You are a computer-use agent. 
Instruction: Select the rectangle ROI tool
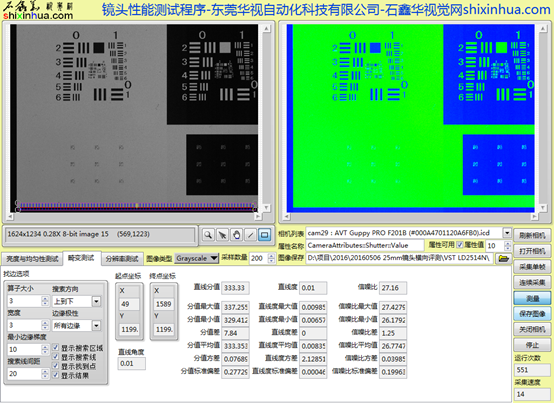(x=265, y=235)
